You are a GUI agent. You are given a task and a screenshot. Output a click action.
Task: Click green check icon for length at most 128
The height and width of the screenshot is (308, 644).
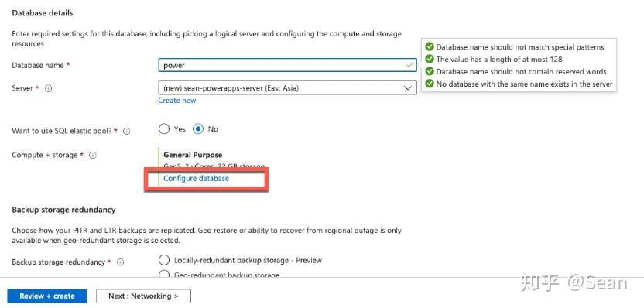click(x=430, y=59)
